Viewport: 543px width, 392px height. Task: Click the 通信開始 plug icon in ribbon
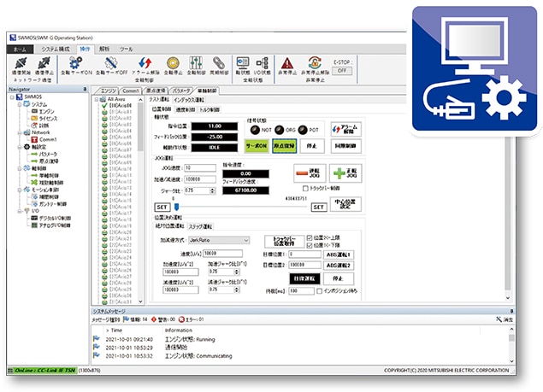(21, 63)
